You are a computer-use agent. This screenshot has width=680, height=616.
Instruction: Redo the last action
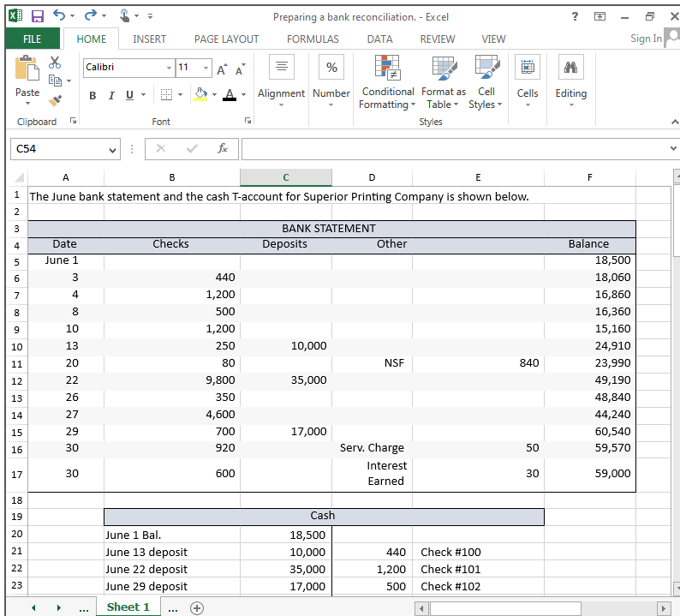click(91, 15)
